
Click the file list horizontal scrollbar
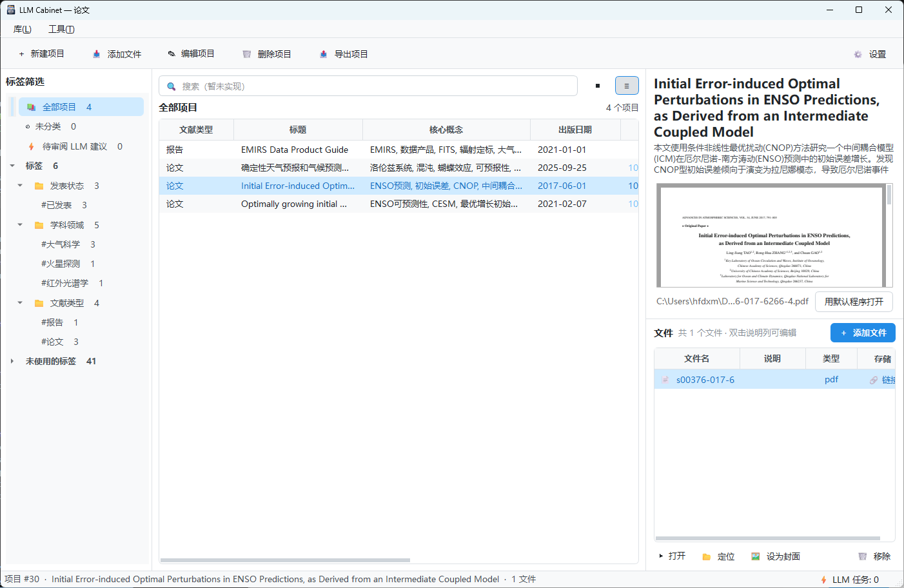pos(767,538)
